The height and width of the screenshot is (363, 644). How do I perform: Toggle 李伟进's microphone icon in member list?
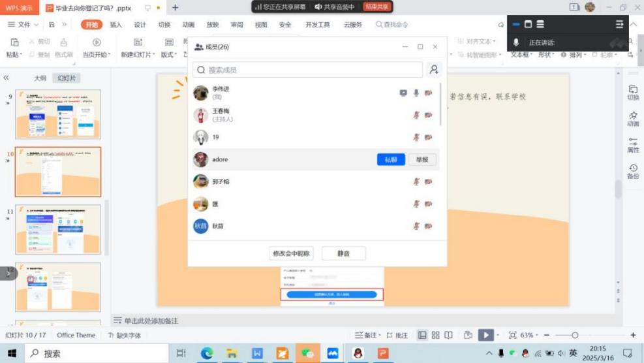pyautogui.click(x=416, y=93)
